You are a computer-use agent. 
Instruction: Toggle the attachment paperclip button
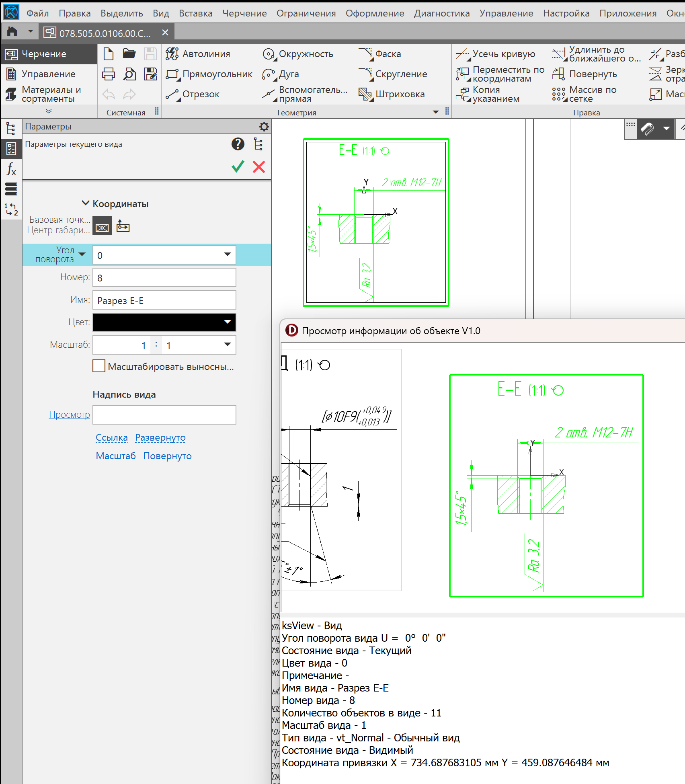(647, 129)
